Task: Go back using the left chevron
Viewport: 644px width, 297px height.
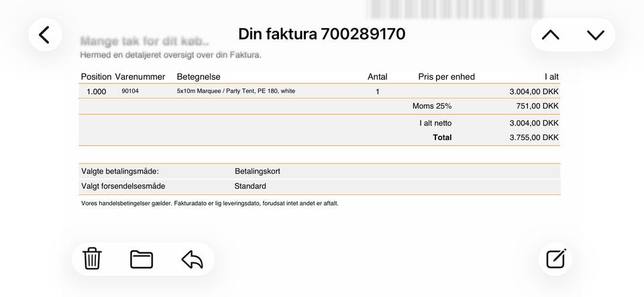Action: click(x=45, y=35)
